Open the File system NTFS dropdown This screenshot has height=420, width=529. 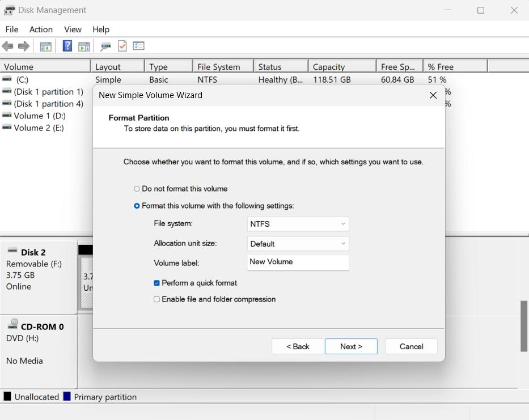coord(298,224)
